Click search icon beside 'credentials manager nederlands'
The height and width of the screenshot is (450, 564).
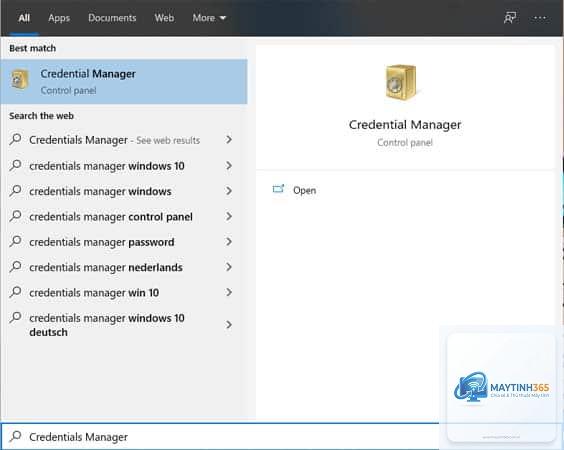(15, 266)
